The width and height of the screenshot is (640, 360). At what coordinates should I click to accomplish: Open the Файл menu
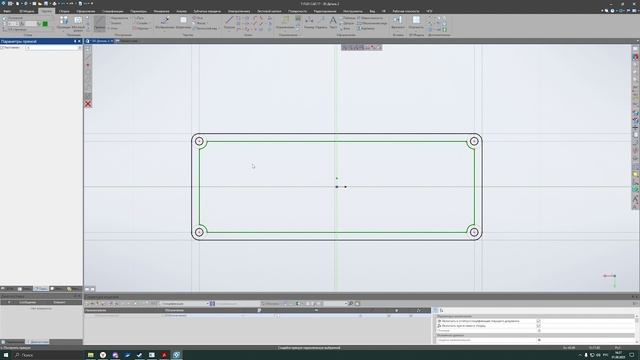click(x=7, y=11)
